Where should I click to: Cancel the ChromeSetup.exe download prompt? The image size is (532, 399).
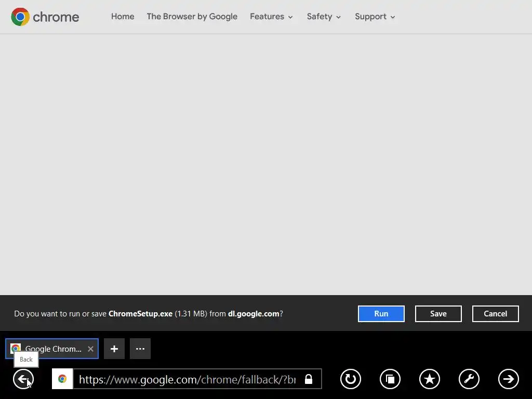coord(495,314)
